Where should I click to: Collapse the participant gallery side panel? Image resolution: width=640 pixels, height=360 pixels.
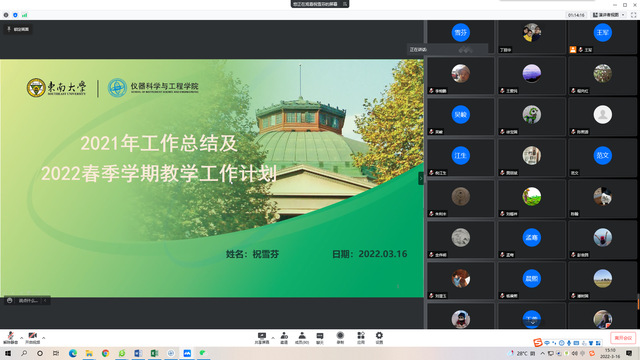pos(421,178)
